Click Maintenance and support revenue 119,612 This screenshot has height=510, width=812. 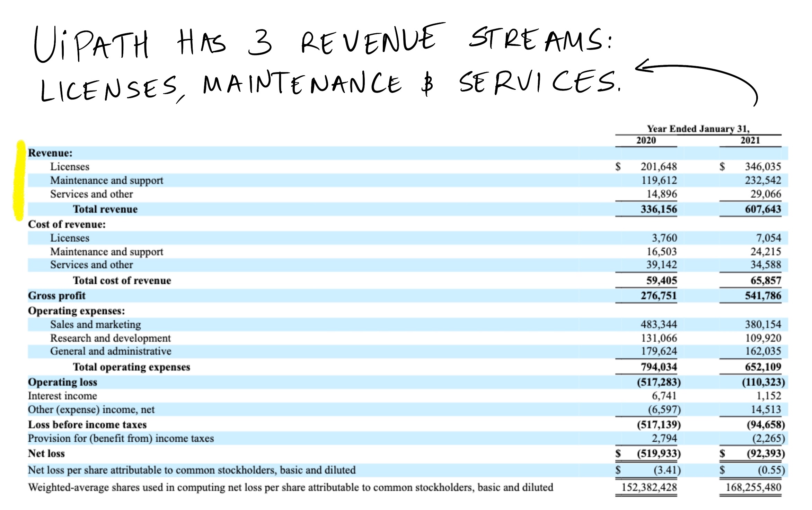659,180
